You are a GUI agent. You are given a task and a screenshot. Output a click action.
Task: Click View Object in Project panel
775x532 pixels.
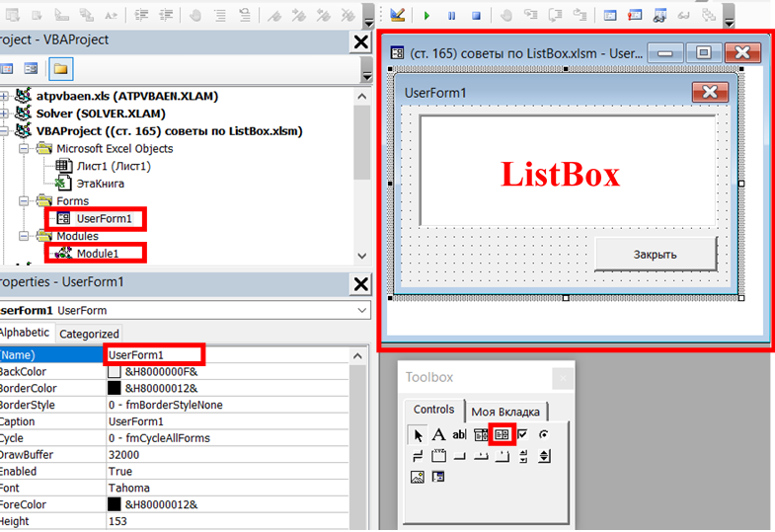coord(31,68)
